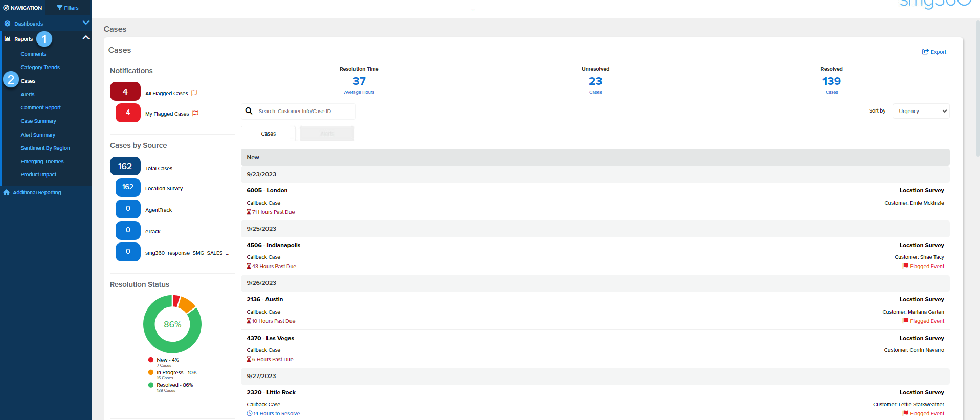
Task: Collapse the Reports menu chevron
Action: click(85, 38)
